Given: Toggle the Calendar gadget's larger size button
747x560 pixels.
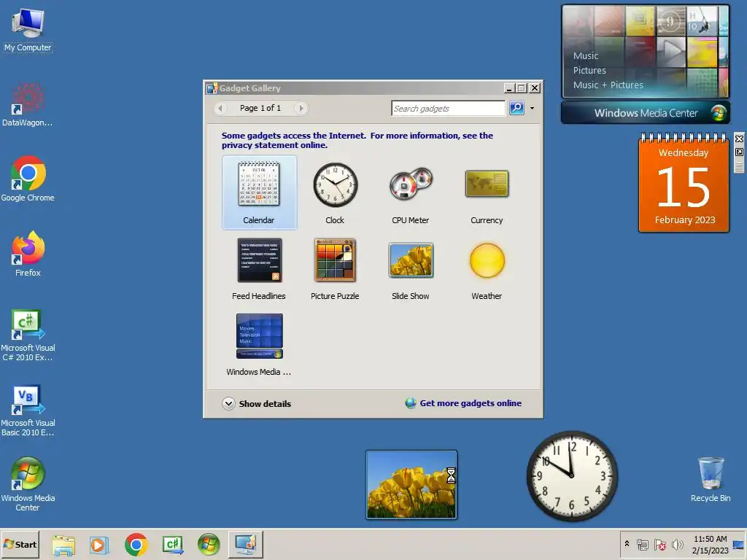Looking at the screenshot, I should 739,152.
